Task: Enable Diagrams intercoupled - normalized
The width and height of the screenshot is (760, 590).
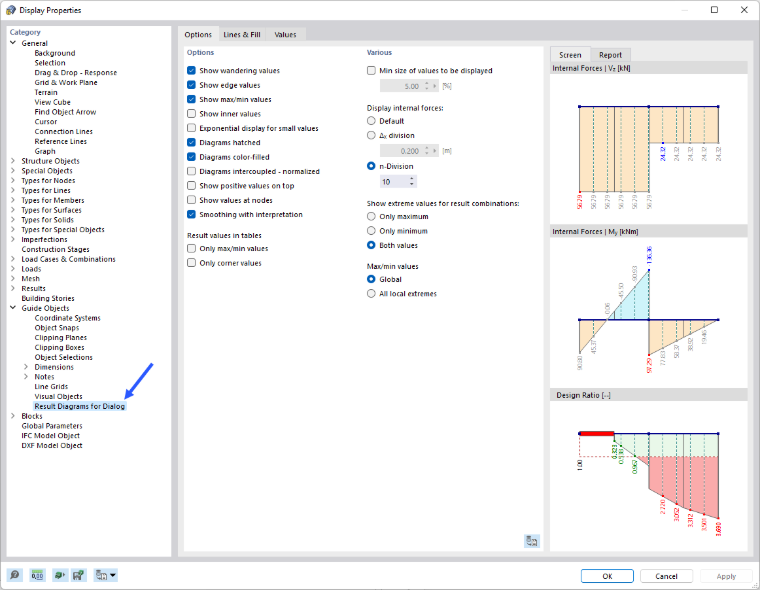Action: (x=191, y=171)
